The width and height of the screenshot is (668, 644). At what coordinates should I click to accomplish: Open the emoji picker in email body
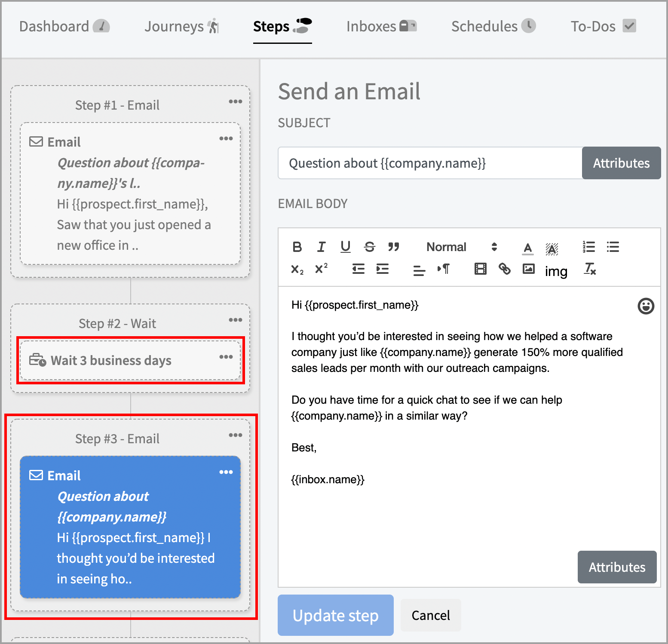click(x=645, y=306)
